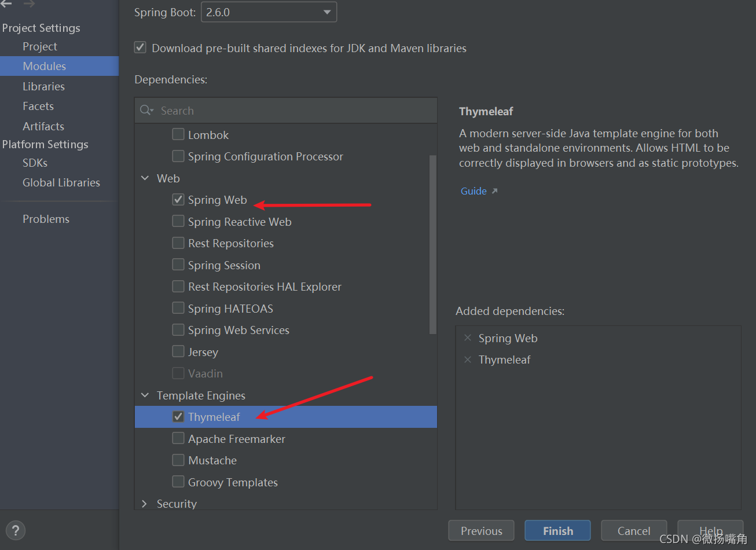756x550 pixels.
Task: Select Project in Project Settings
Action: click(40, 46)
